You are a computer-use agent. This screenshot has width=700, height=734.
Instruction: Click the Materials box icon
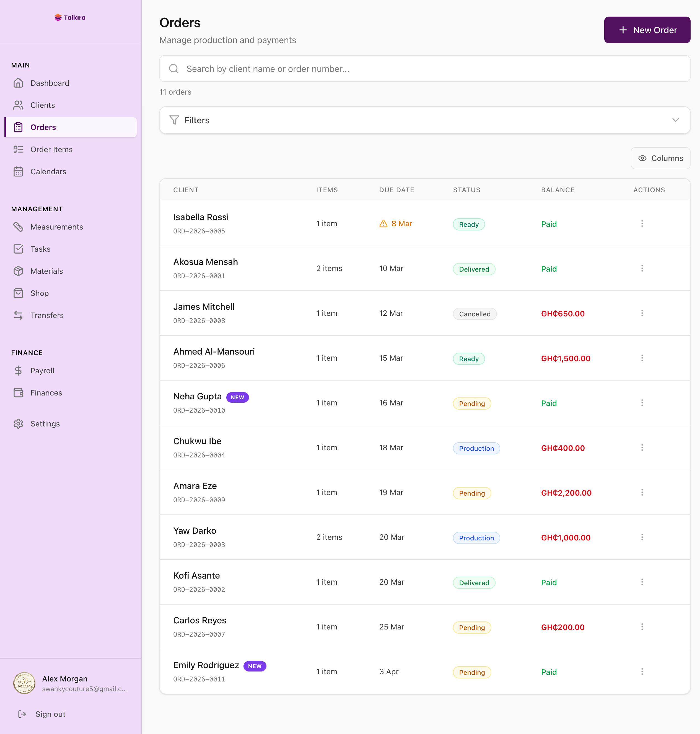click(19, 271)
